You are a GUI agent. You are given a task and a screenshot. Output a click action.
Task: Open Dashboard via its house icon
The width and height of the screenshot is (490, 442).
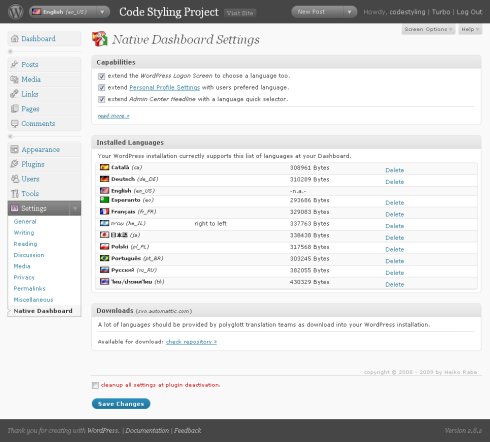[15, 39]
